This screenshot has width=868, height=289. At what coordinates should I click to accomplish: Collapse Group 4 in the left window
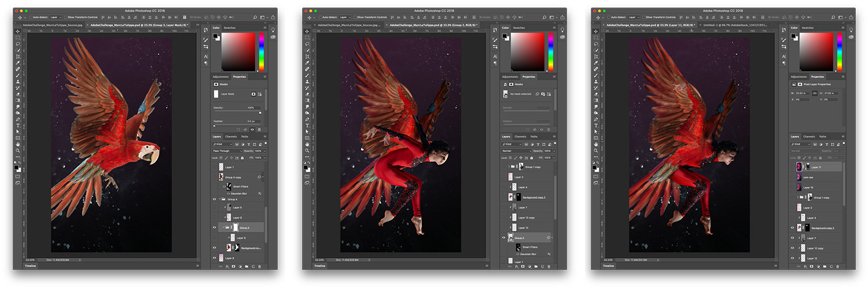click(x=219, y=199)
